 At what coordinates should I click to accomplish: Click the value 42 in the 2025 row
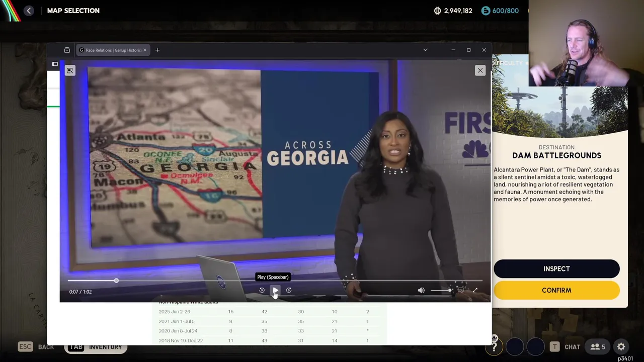point(264,312)
